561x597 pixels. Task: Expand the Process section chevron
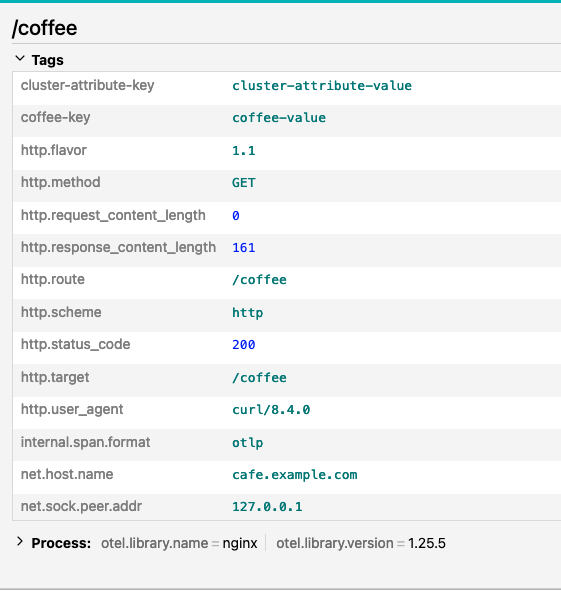tap(20, 542)
